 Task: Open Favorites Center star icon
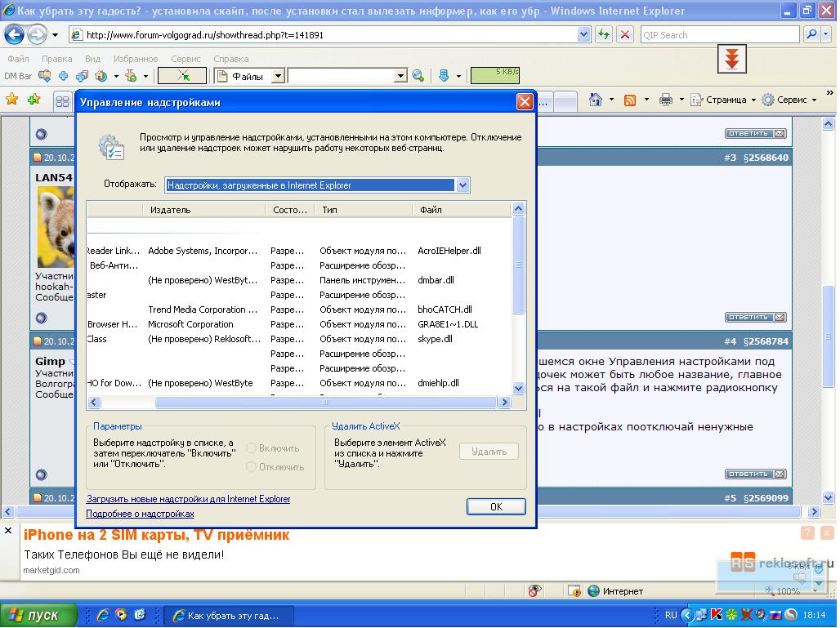point(12,100)
